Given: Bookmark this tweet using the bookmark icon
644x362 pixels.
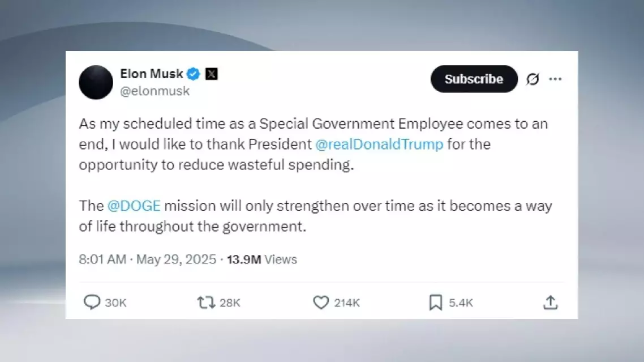Looking at the screenshot, I should click(x=435, y=303).
